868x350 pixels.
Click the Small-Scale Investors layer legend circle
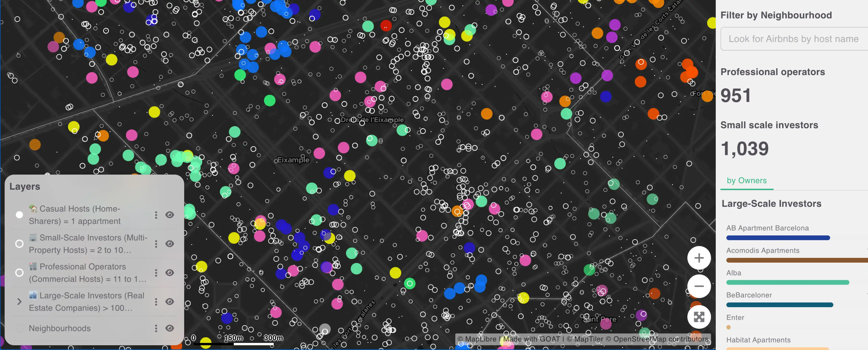(19, 244)
